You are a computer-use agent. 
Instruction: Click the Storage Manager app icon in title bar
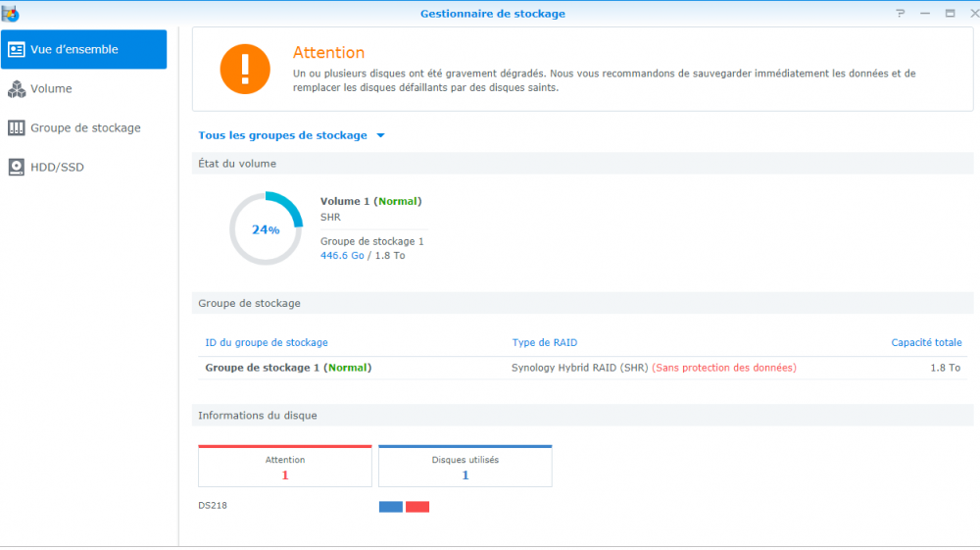(10, 13)
